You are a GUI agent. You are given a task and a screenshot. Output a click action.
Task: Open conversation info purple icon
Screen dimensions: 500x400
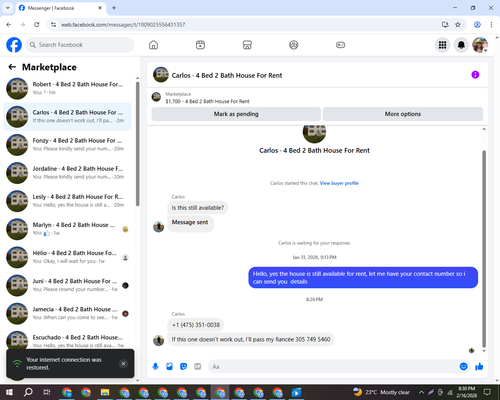[x=475, y=75]
